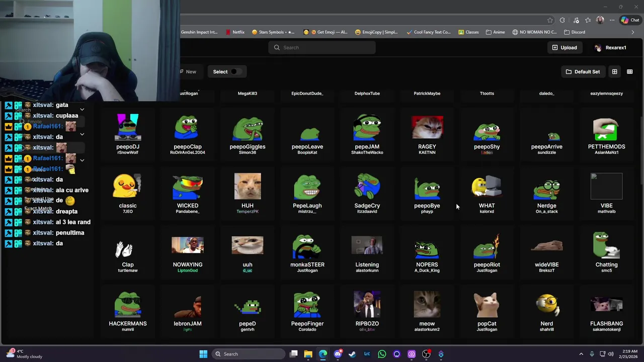Viewport: 644px width, 362px height.
Task: Select the peepoDJ emote image
Action: tap(128, 127)
